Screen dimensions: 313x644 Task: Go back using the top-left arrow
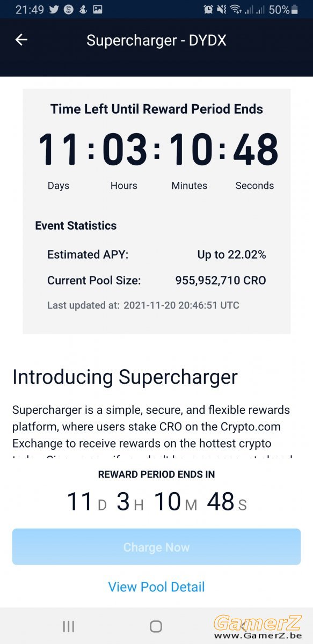point(21,39)
